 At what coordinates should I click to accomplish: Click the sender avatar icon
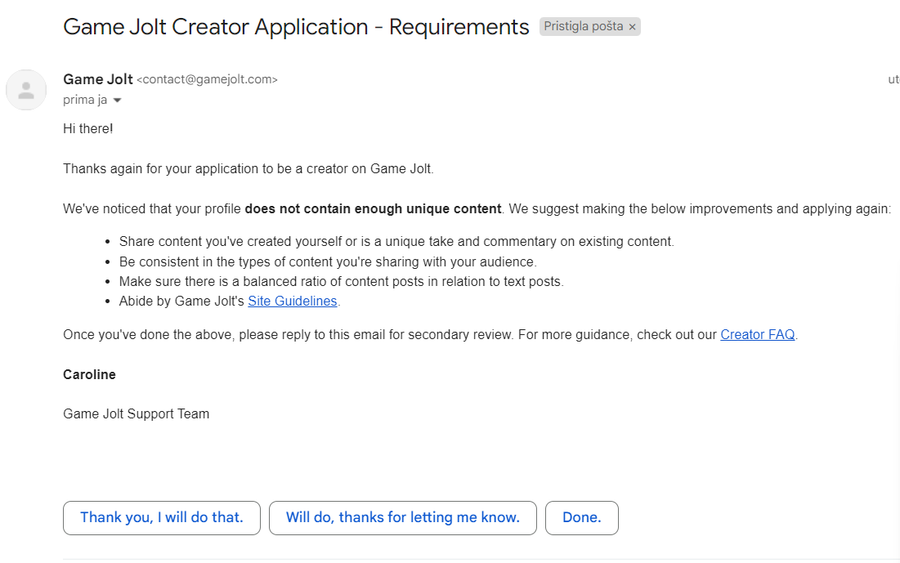click(x=26, y=90)
